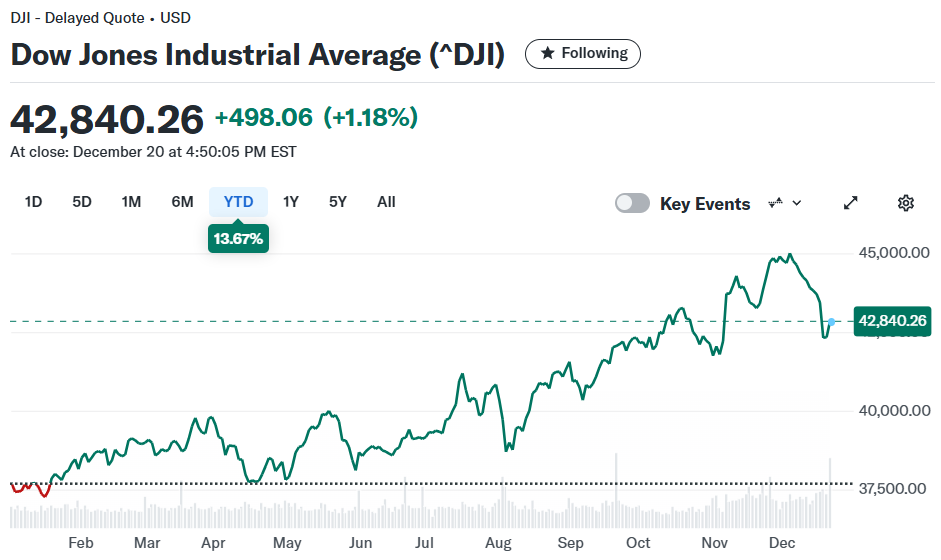Click the Apr month axis label
This screenshot has width=941, height=560.
coord(213,543)
